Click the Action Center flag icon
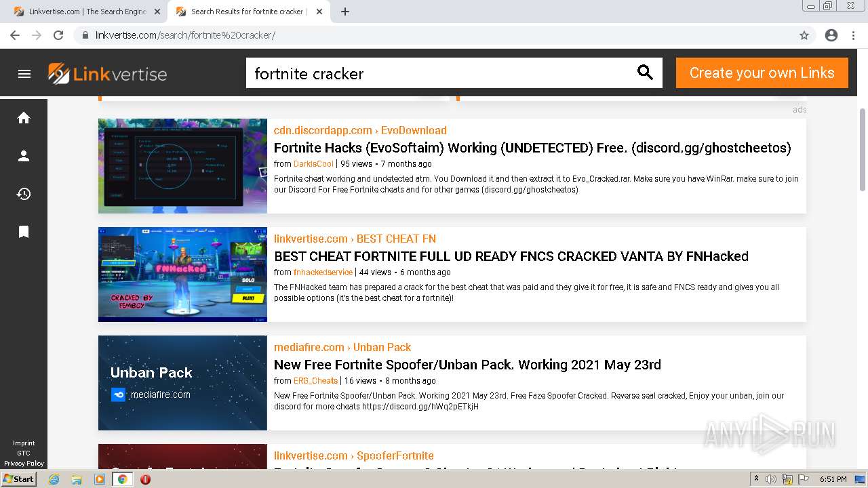The image size is (868, 488). pos(804,479)
